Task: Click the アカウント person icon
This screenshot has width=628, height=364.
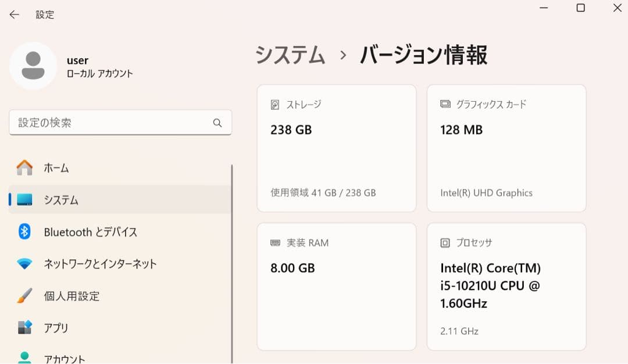Action: click(24, 358)
